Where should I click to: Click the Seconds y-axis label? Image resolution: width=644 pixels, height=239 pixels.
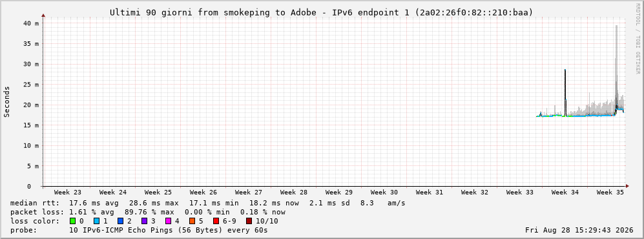[x=7, y=101]
